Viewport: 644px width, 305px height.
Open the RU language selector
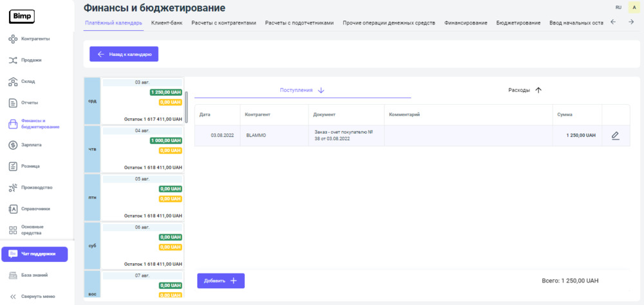pos(618,7)
